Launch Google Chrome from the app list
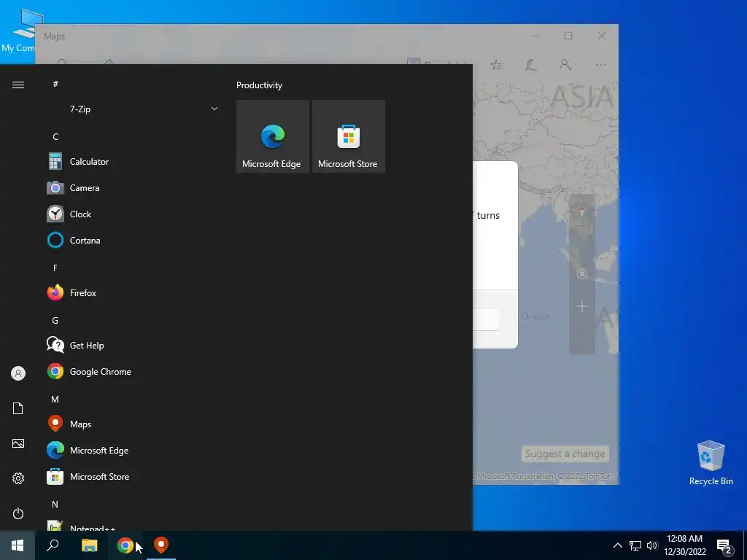747x560 pixels. (x=133, y=371)
